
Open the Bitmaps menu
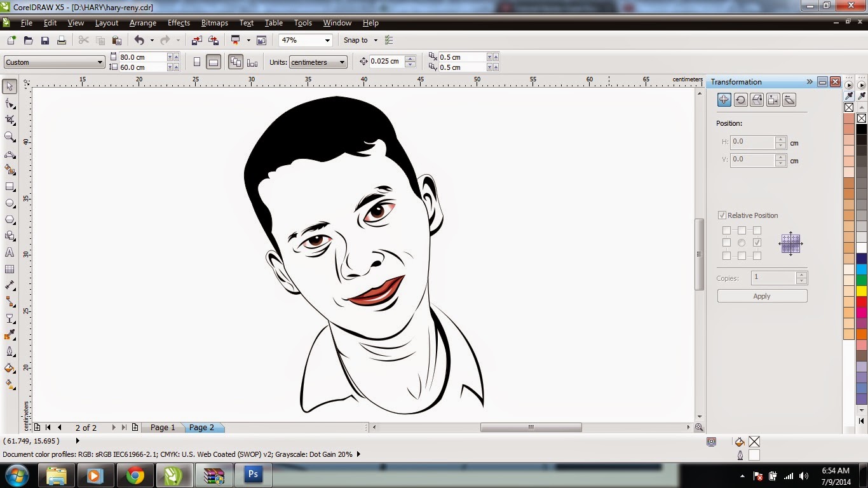(214, 23)
